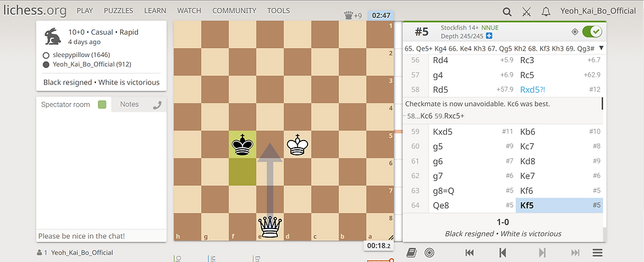This screenshot has height=262, width=644.
Task: Click the board resize handle
Action: pos(391,237)
